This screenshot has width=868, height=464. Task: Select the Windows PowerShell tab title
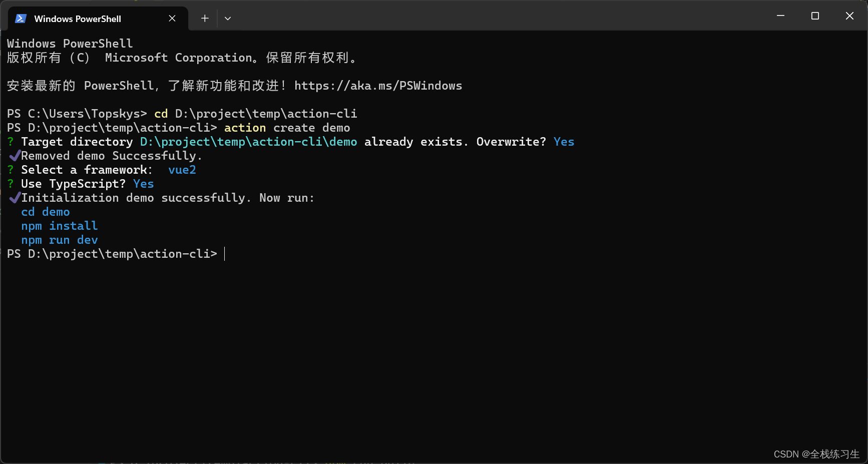coord(78,19)
